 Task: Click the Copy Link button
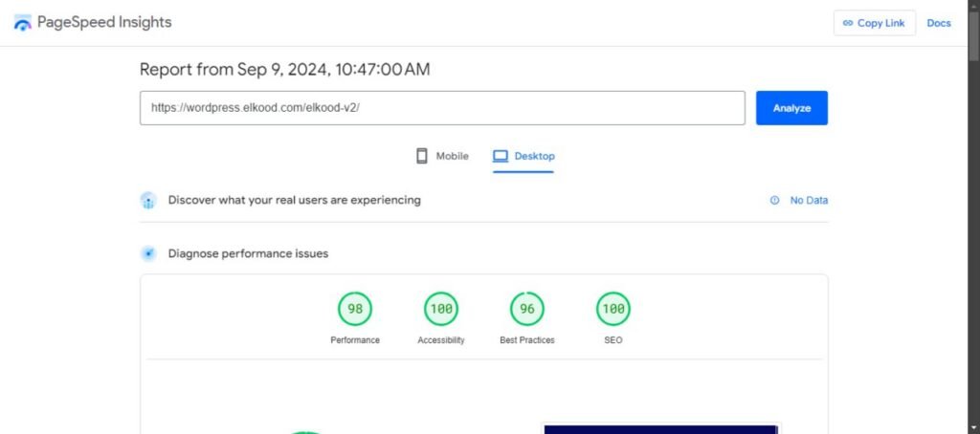874,23
